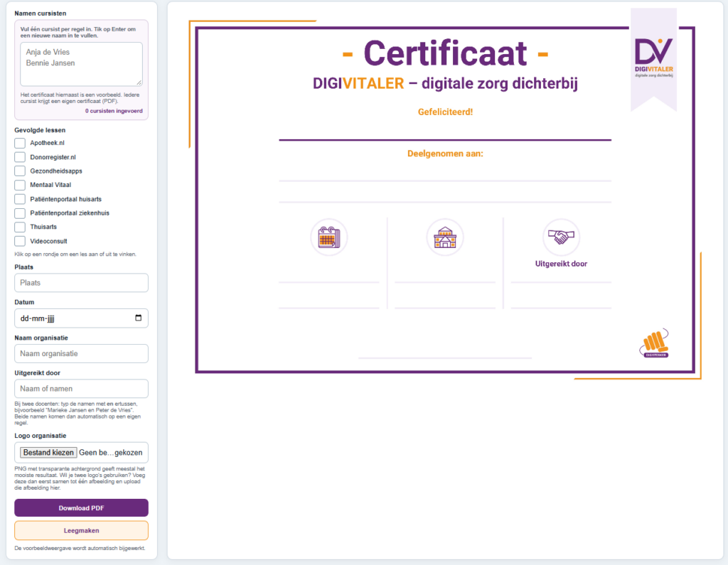728x565 pixels.
Task: Click the DigiVitaler DV logo ribbon
Action: [654, 60]
